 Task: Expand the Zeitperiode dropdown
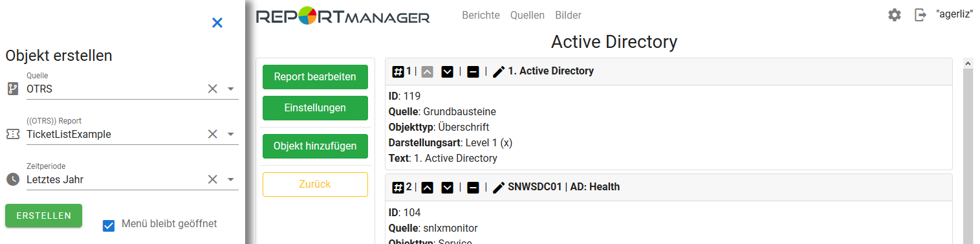[x=231, y=179]
